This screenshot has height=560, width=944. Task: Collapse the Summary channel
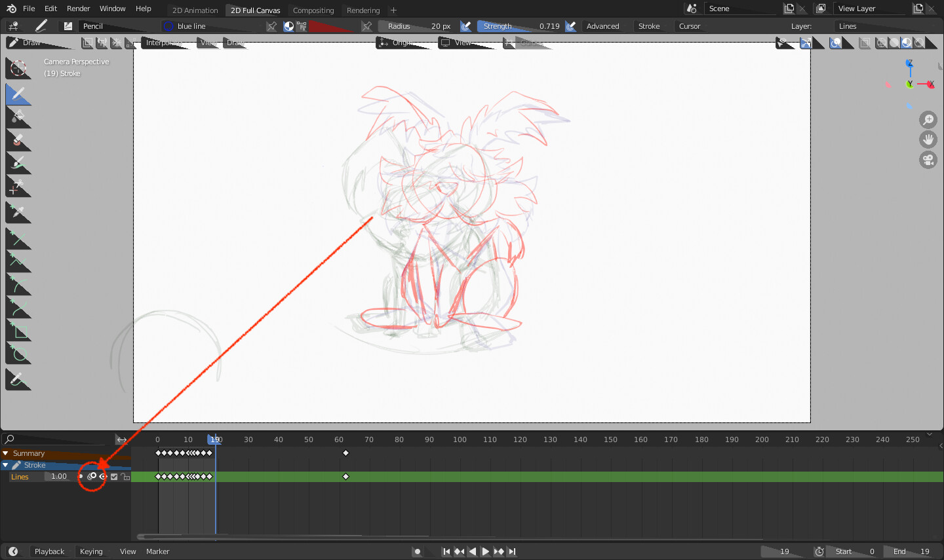pyautogui.click(x=6, y=453)
